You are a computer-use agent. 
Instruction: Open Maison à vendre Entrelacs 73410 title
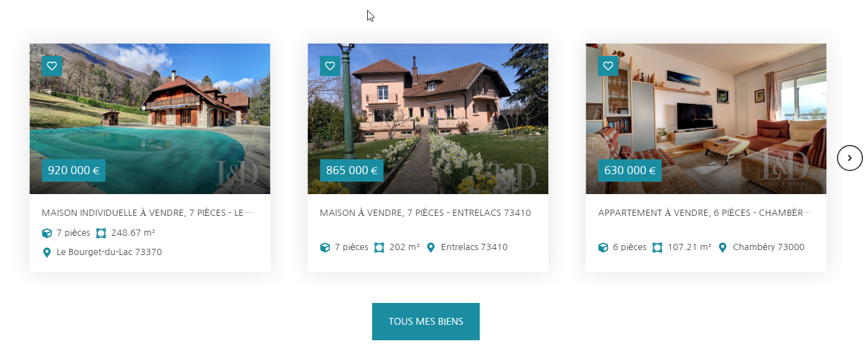[425, 213]
